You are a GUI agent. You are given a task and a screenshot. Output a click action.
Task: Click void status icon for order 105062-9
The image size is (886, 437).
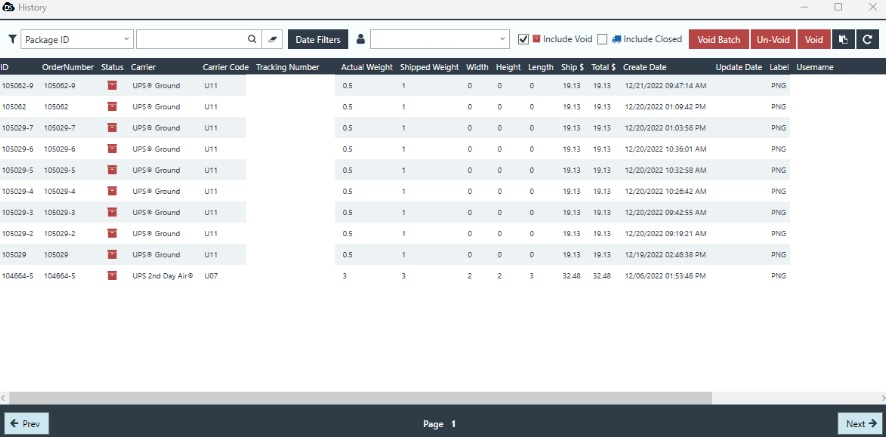tap(111, 86)
